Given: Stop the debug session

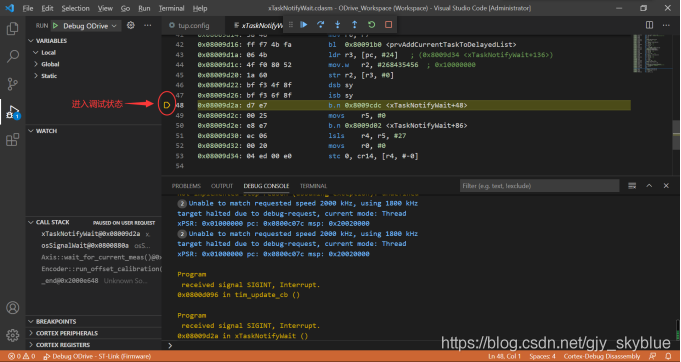Looking at the screenshot, I should pyautogui.click(x=388, y=25).
